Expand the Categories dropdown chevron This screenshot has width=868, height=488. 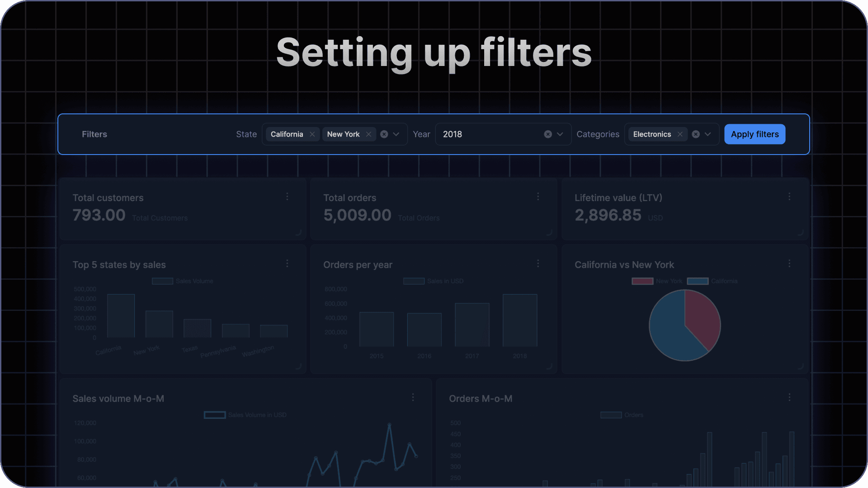tap(708, 134)
